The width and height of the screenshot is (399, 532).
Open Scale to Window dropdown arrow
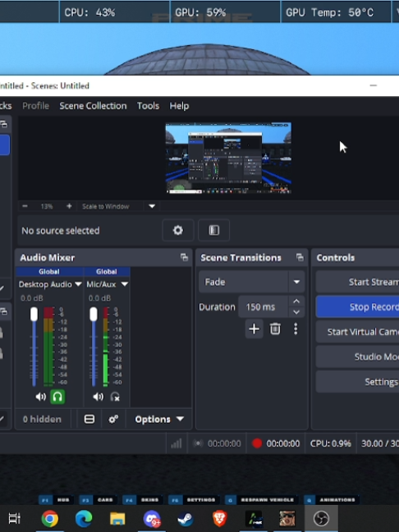152,206
